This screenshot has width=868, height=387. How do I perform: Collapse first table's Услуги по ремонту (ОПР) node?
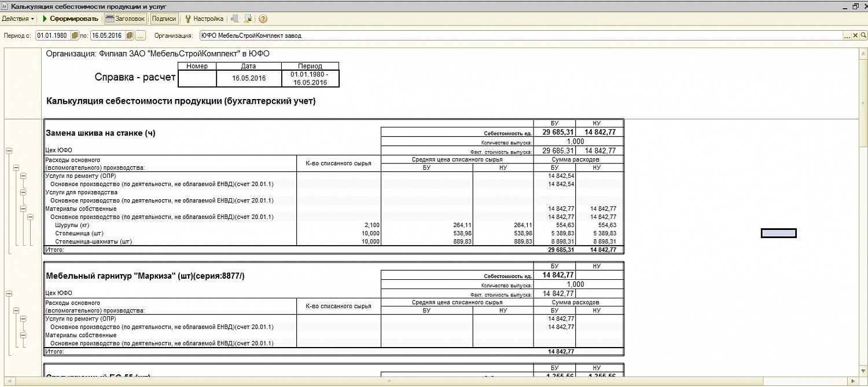(23, 176)
